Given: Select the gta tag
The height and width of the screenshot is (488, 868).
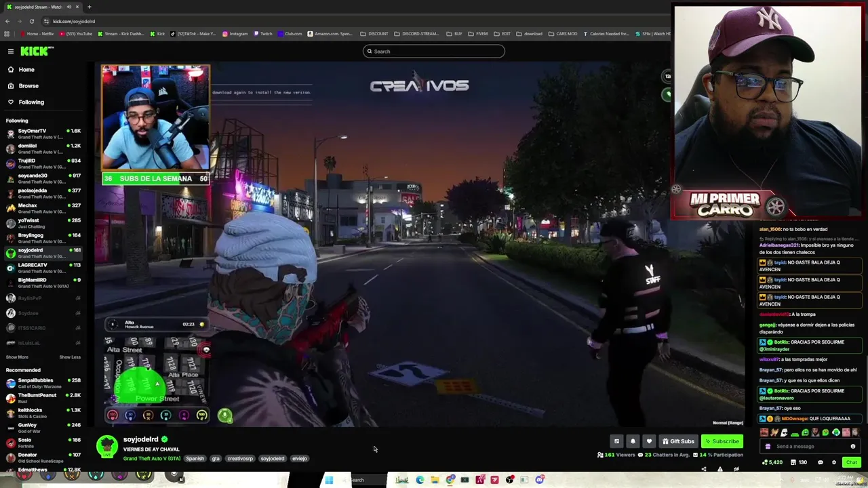Looking at the screenshot, I should click(x=216, y=459).
